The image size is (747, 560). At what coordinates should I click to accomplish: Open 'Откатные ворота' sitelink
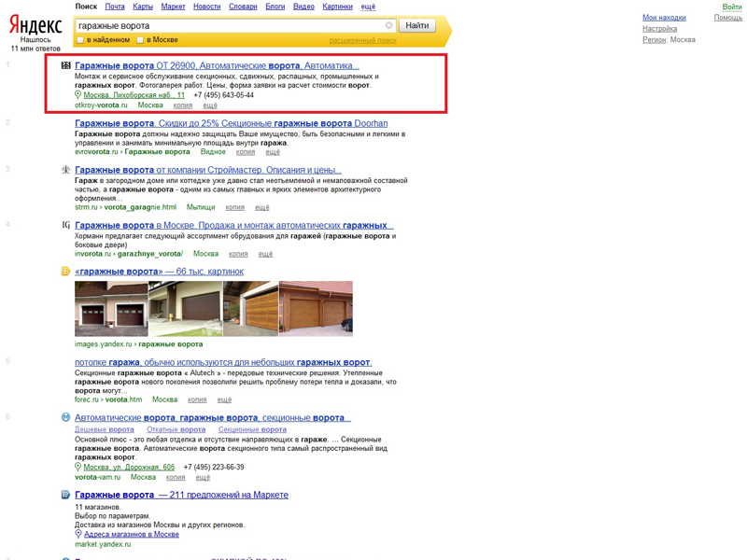(176, 429)
